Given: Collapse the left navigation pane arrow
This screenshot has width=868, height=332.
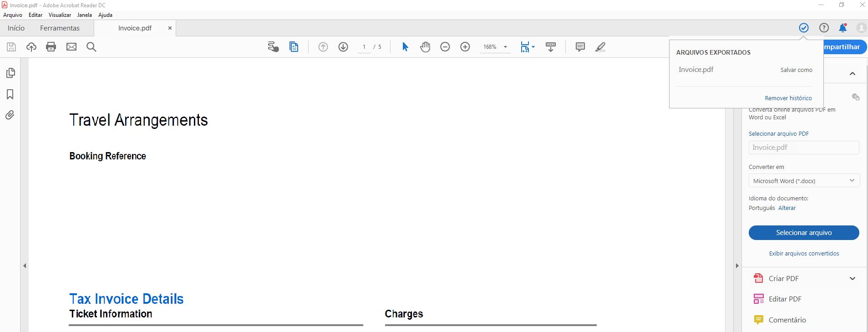Looking at the screenshot, I should [25, 266].
